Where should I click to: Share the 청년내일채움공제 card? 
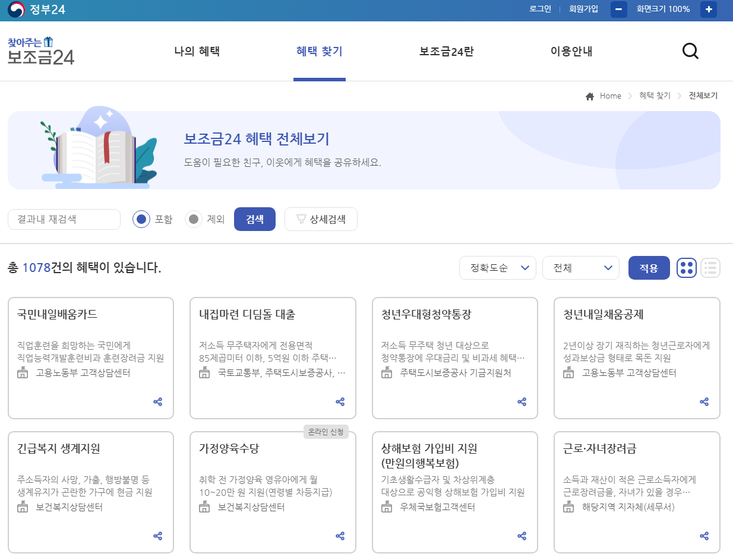[x=704, y=402]
